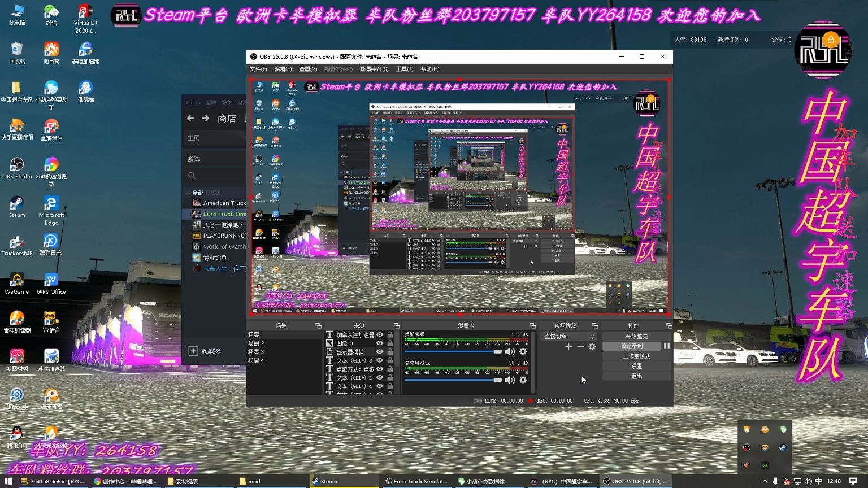Switch to Euro Truck Simulator taskbar item
Viewport: 868px width, 488px height.
coord(416,481)
